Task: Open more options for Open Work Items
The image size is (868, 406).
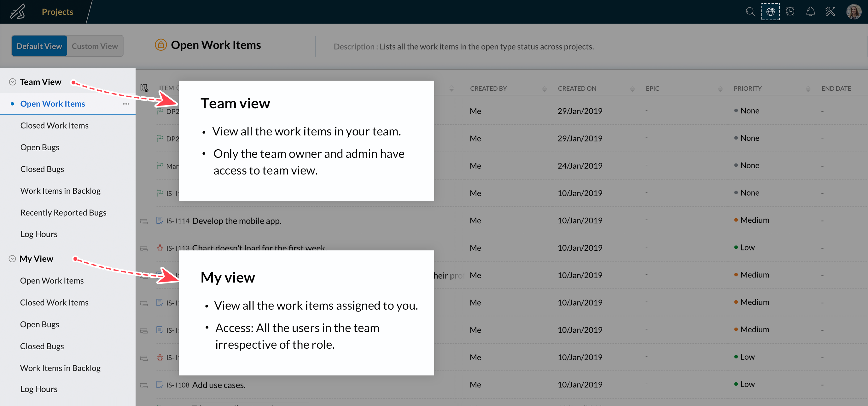Action: tap(126, 104)
